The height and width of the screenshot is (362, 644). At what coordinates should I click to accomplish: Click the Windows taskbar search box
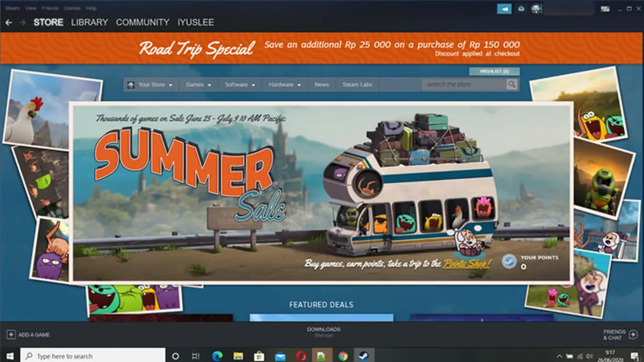point(93,356)
